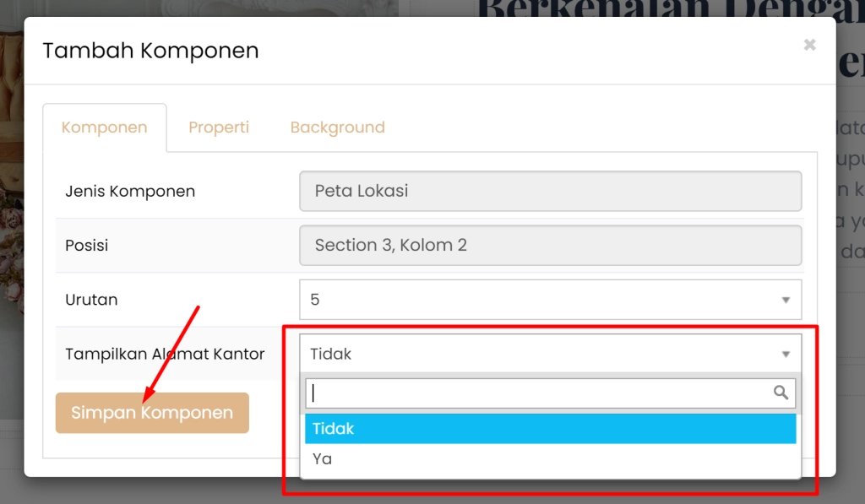Click the Tambah Komponen dialog title
Image resolution: width=865 pixels, height=504 pixels.
tap(150, 51)
